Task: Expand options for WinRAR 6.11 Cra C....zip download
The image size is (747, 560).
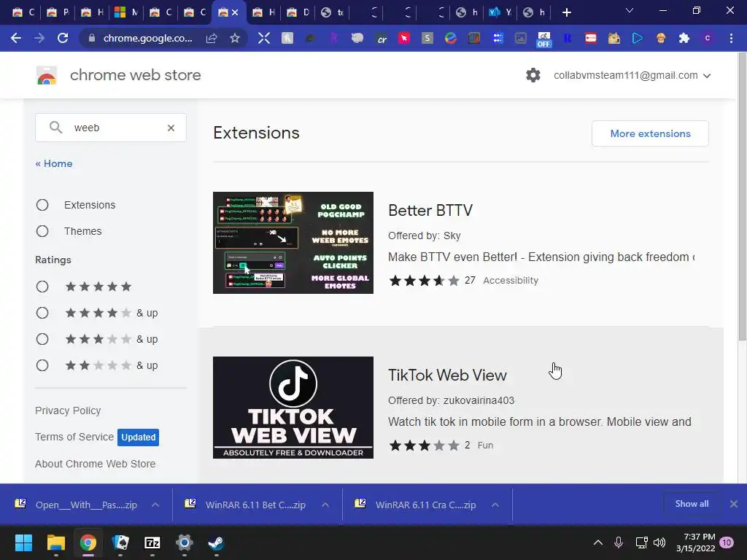Action: [495, 505]
